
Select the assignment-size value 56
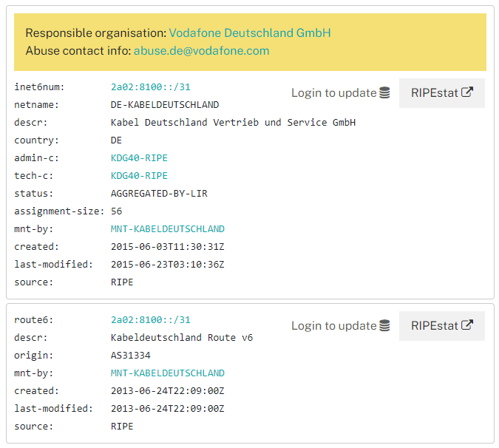click(116, 211)
